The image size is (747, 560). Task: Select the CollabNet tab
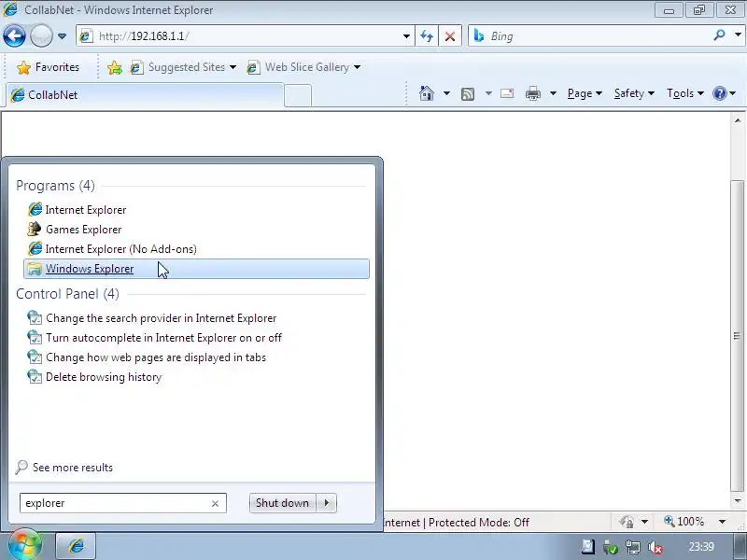click(x=146, y=95)
